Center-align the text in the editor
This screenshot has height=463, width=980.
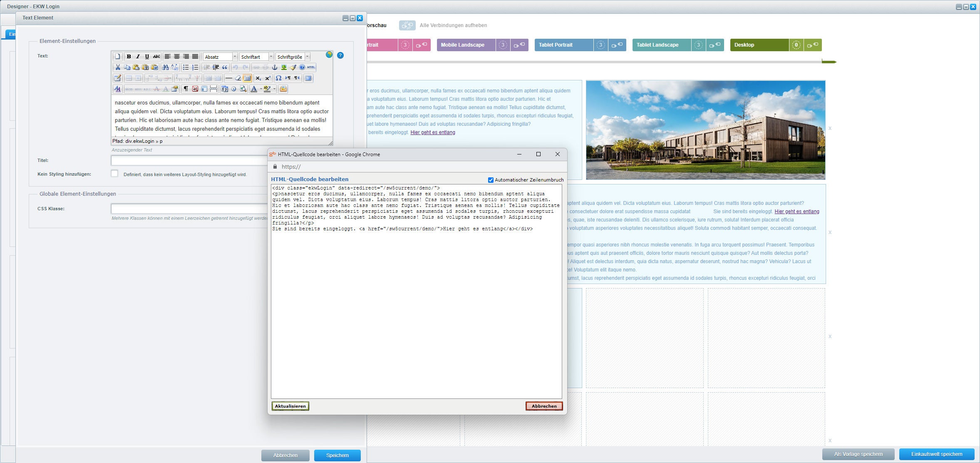click(177, 57)
